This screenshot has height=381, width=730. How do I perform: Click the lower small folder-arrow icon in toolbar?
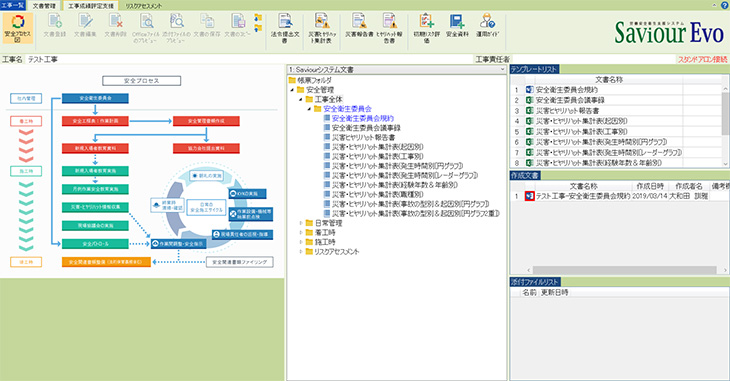click(258, 27)
